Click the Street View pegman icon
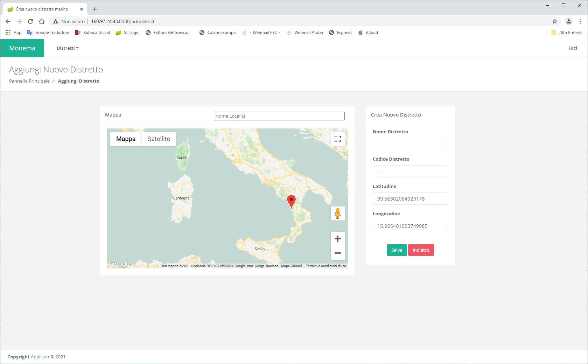The height and width of the screenshot is (364, 588). pyautogui.click(x=337, y=213)
